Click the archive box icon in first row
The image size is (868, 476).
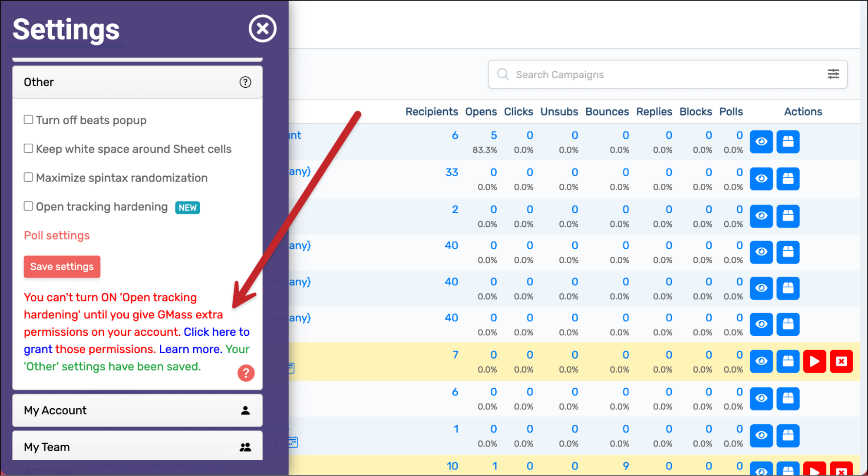point(788,142)
